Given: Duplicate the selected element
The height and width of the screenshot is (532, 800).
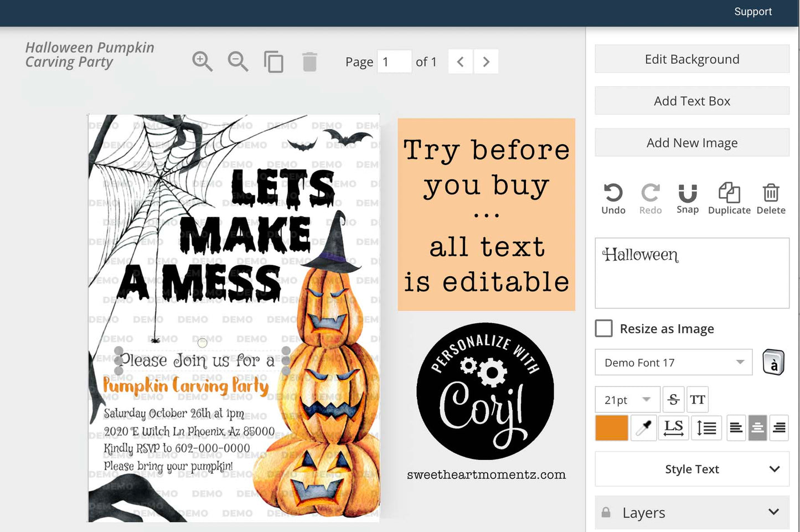Looking at the screenshot, I should [729, 193].
